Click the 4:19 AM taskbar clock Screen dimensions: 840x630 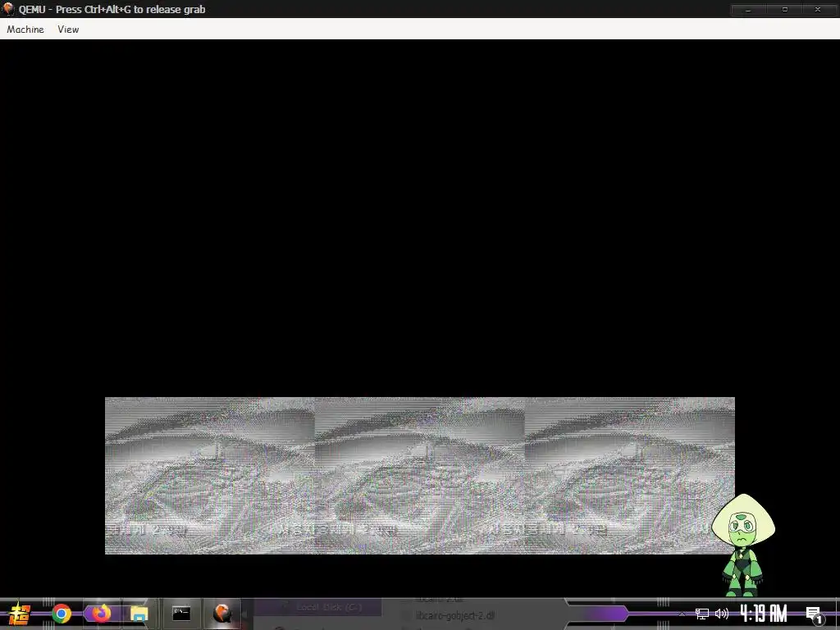pyautogui.click(x=764, y=614)
